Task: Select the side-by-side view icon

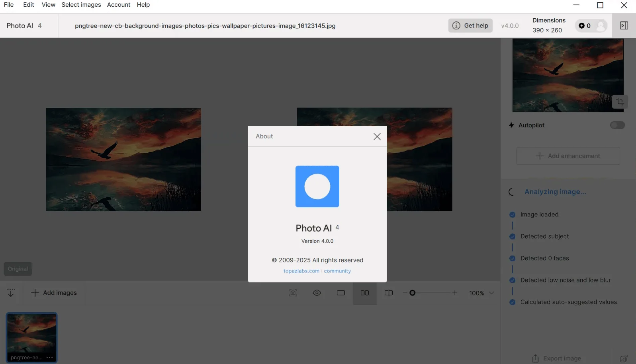Action: 365,293
